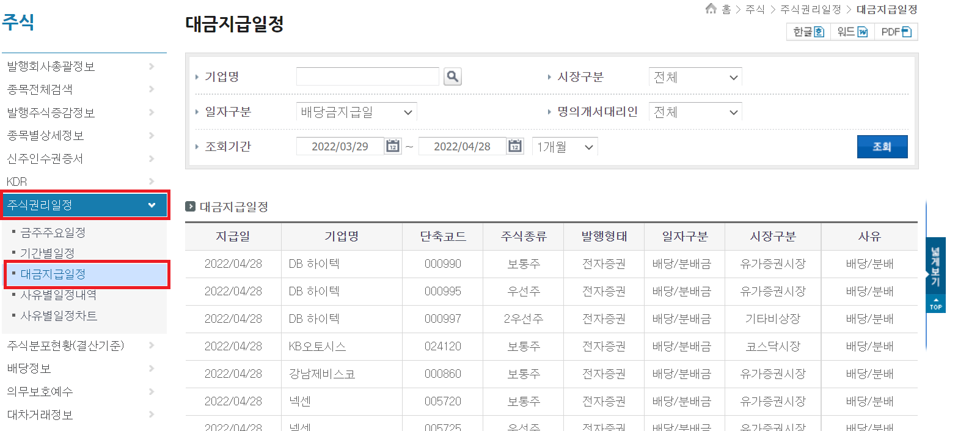Expand 종목별상세정보 menu

(84, 135)
